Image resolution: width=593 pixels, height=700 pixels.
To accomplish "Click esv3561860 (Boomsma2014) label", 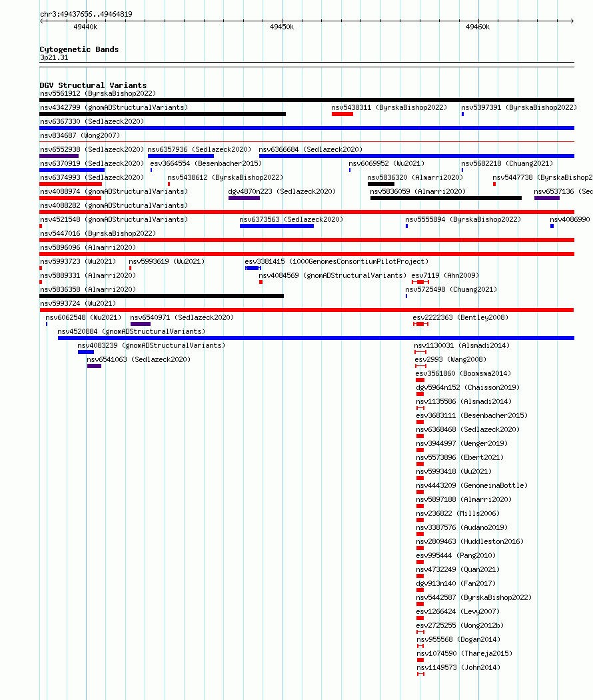I will coord(463,373).
